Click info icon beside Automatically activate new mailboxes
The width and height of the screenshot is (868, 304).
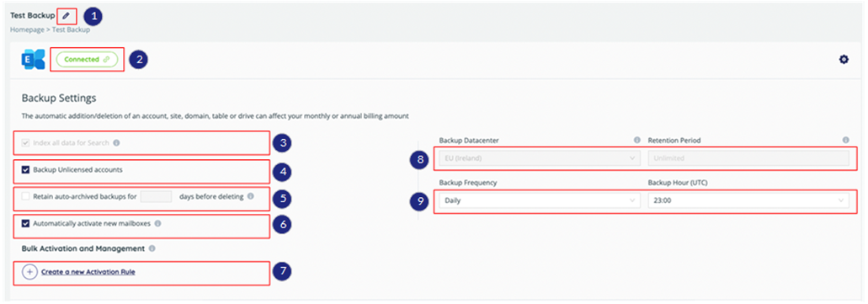[157, 224]
